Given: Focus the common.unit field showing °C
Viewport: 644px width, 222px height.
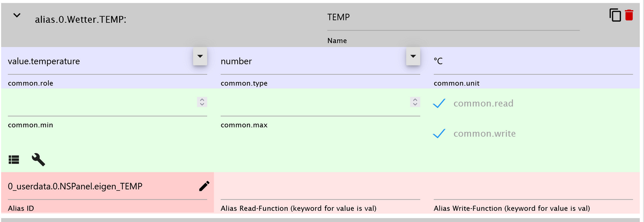Looking at the screenshot, I should 532,62.
